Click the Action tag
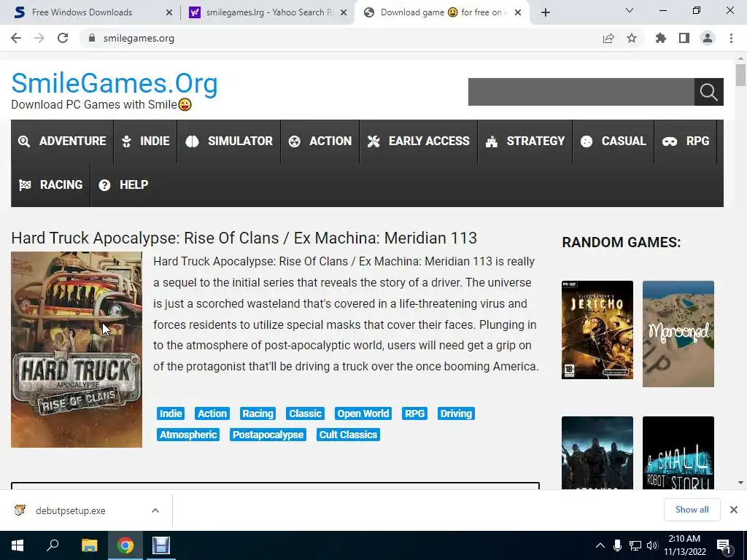This screenshot has width=747, height=560. click(x=212, y=413)
